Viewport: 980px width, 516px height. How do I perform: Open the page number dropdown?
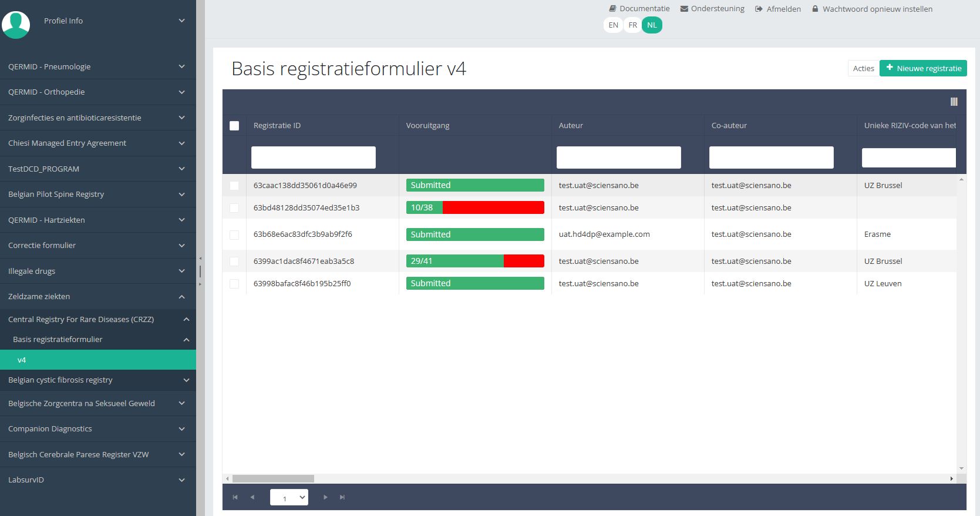click(289, 497)
